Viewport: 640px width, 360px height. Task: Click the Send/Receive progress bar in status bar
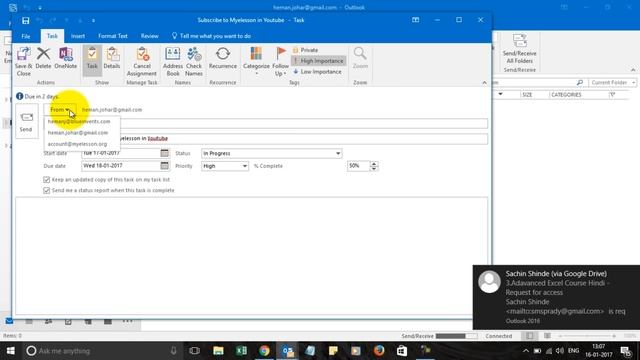[456, 336]
